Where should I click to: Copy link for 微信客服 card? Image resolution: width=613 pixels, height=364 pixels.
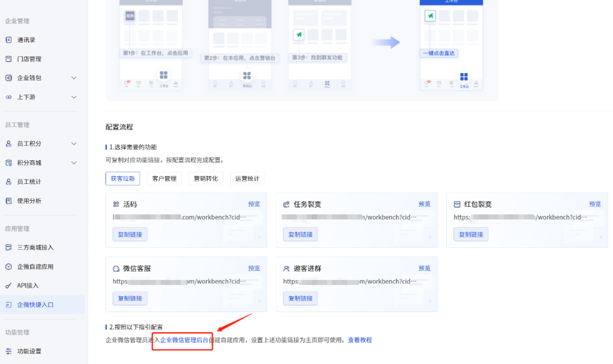130,298
